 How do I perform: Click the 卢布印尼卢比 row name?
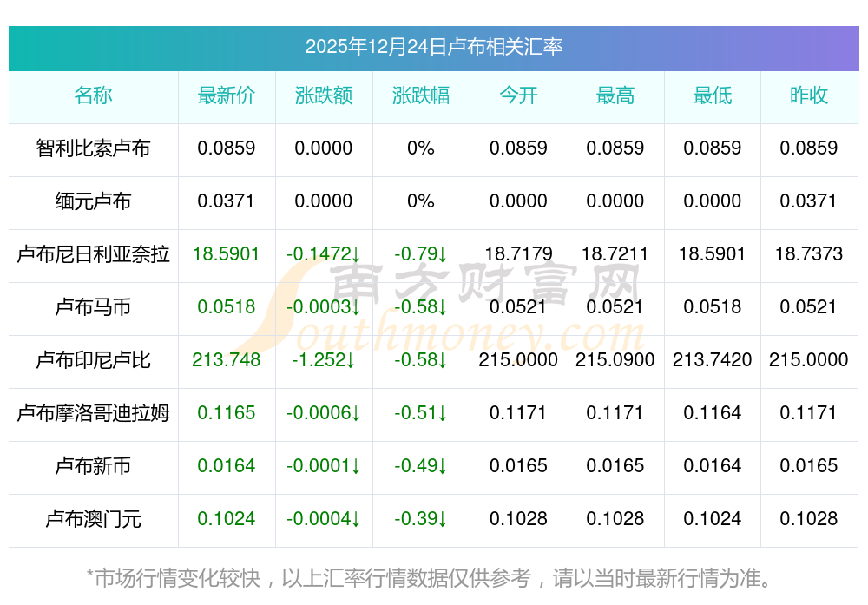93,360
